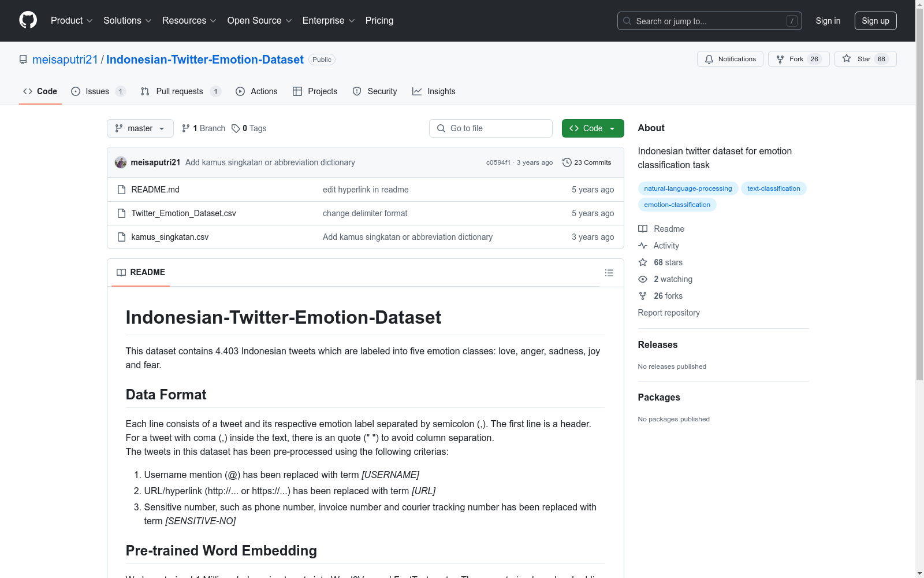The height and width of the screenshot is (578, 924).
Task: Click the Star icon
Action: [x=847, y=58]
